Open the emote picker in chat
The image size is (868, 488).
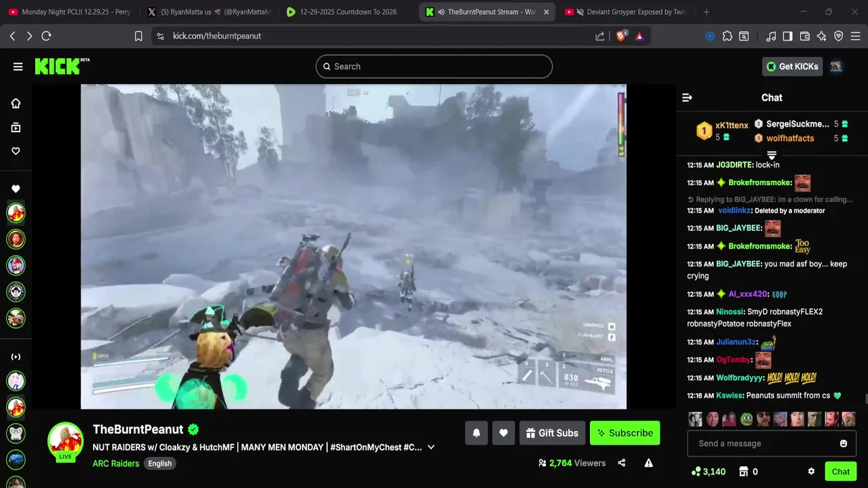tap(844, 443)
